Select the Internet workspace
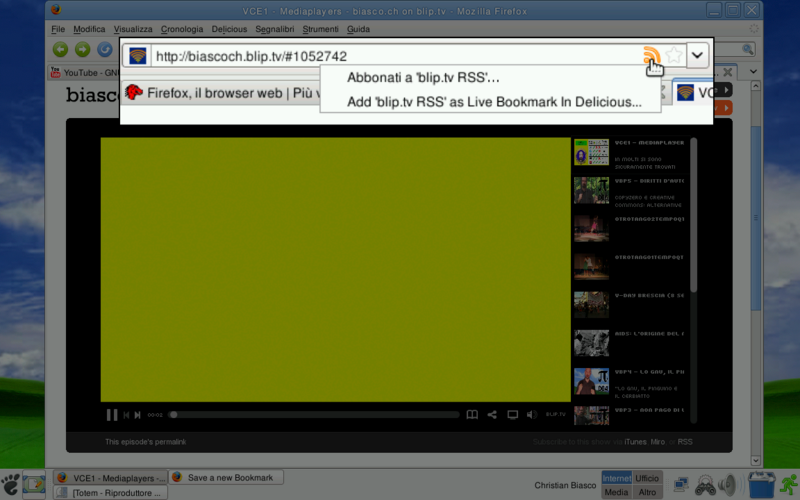Screen dimensions: 800x500 pyautogui.click(x=616, y=478)
